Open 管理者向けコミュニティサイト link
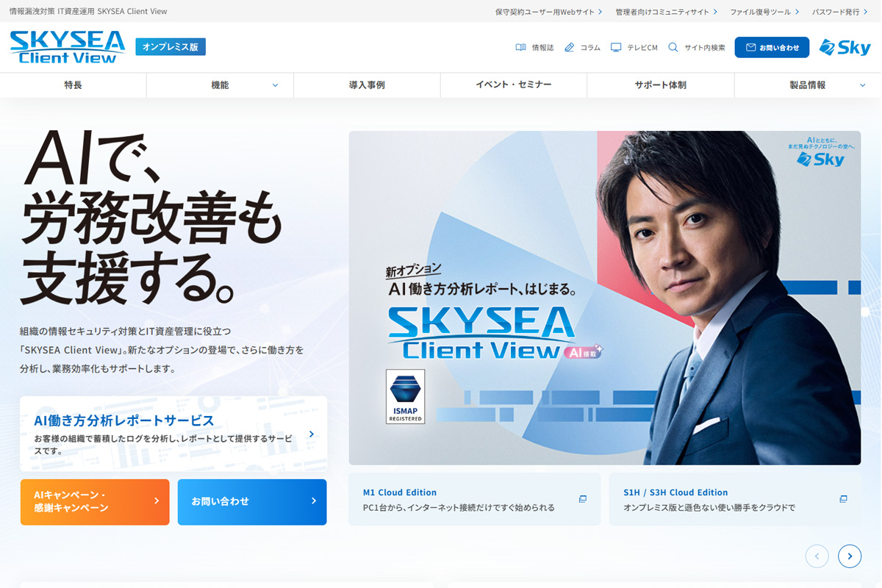The height and width of the screenshot is (588, 882). pos(667,12)
